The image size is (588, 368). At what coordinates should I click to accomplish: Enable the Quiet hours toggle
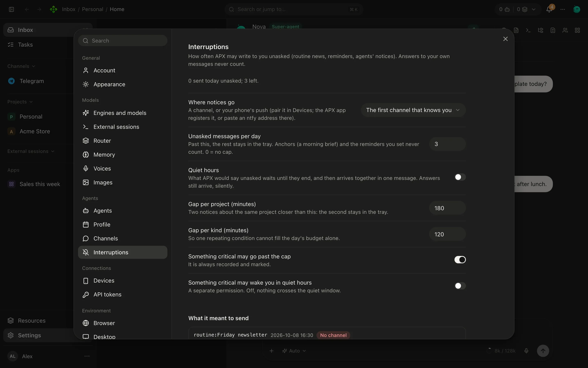460,177
